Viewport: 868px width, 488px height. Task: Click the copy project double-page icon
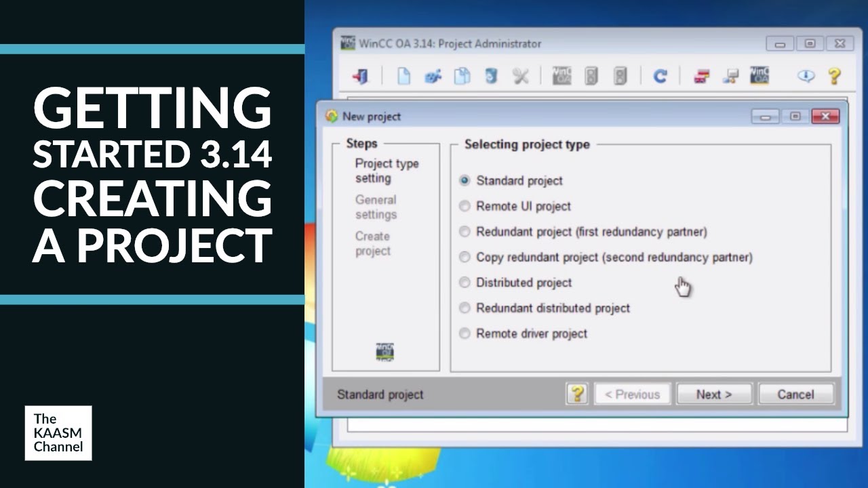point(462,76)
